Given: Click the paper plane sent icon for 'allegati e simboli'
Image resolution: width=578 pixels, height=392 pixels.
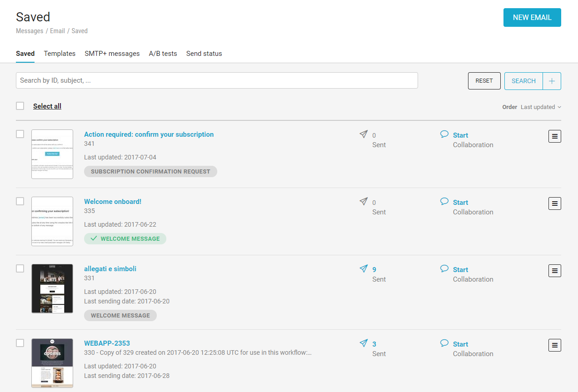Looking at the screenshot, I should tap(364, 269).
